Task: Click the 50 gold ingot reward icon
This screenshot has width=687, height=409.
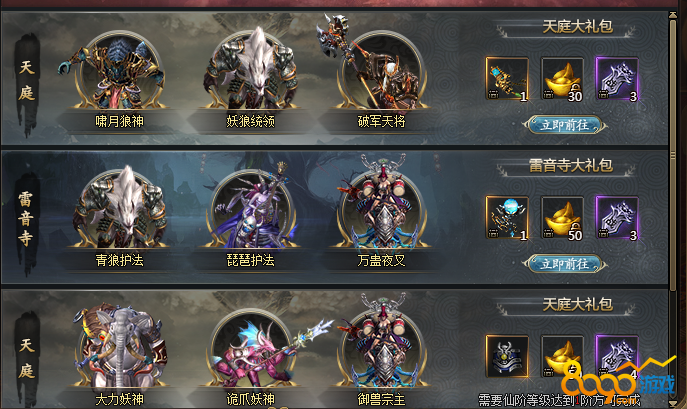Action: click(562, 218)
